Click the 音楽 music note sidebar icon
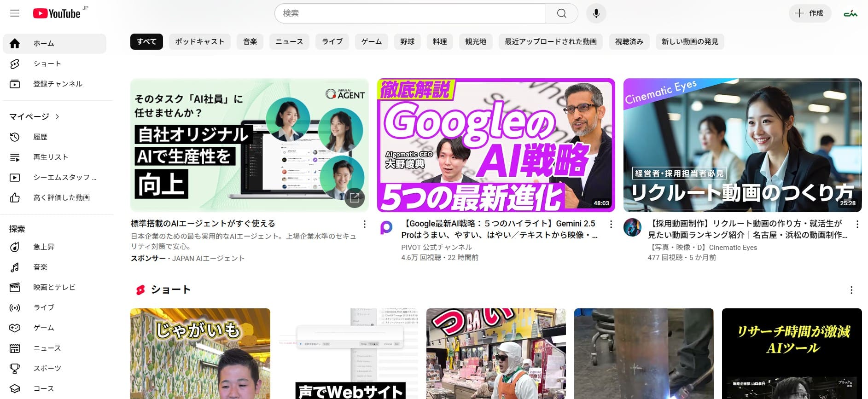 coord(15,267)
